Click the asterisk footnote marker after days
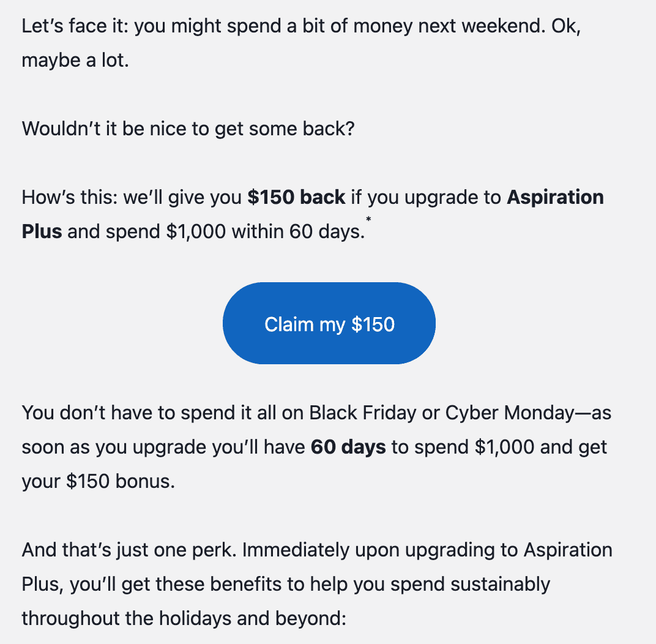The width and height of the screenshot is (656, 644). tap(368, 220)
